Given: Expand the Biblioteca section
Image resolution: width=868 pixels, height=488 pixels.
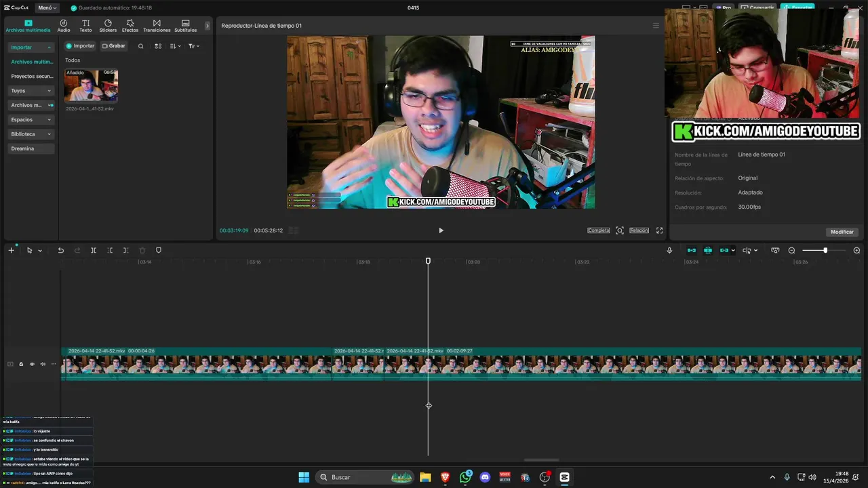Looking at the screenshot, I should [x=31, y=134].
